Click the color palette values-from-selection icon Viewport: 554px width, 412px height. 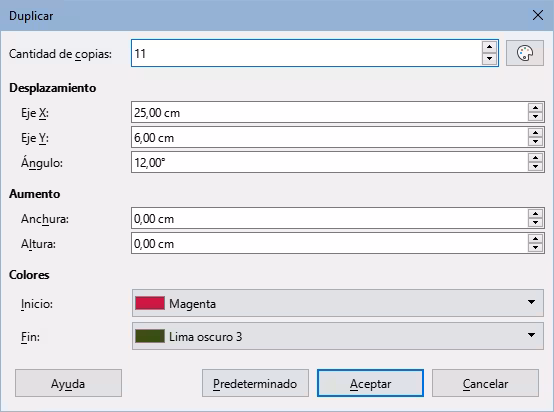tap(525, 53)
